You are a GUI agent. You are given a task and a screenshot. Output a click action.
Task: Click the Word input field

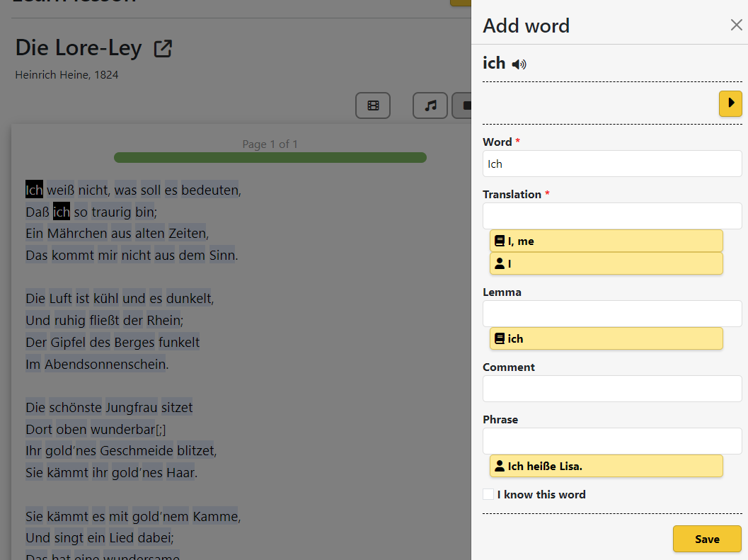pos(612,164)
